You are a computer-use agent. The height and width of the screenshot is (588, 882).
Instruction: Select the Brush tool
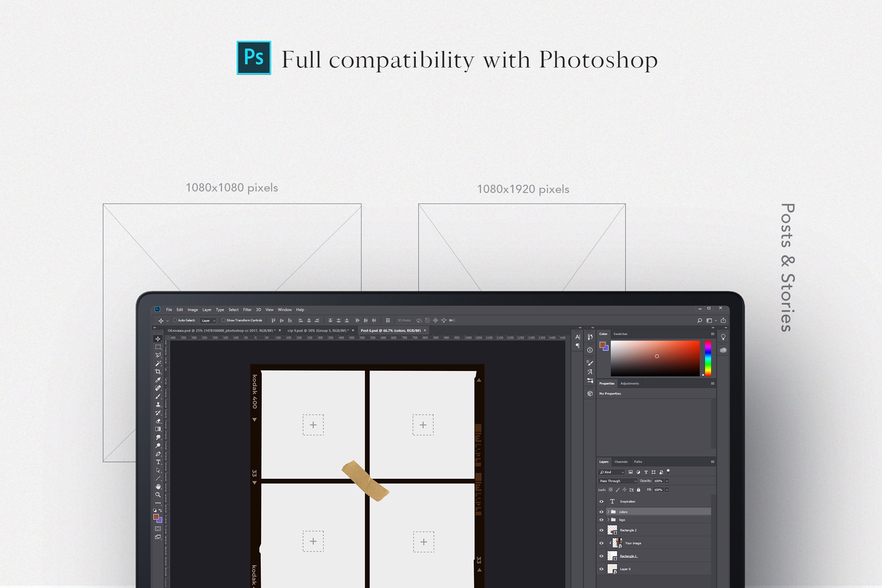(158, 396)
